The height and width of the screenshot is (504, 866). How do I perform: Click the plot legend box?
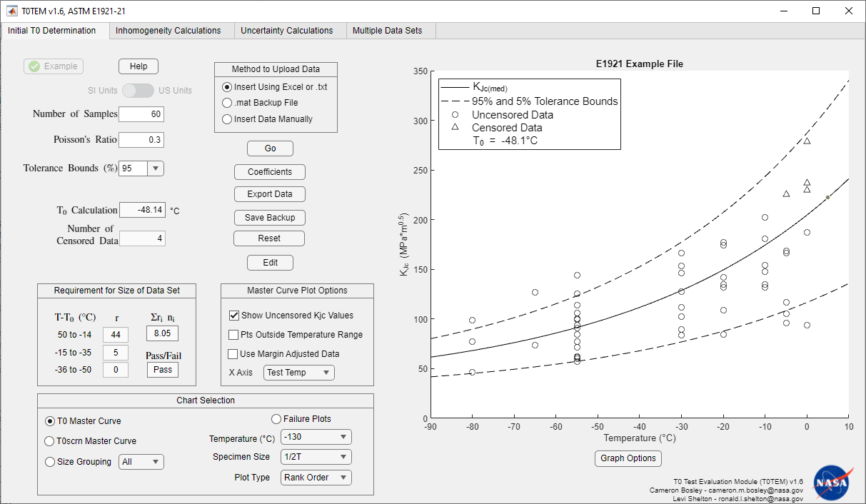pyautogui.click(x=530, y=114)
